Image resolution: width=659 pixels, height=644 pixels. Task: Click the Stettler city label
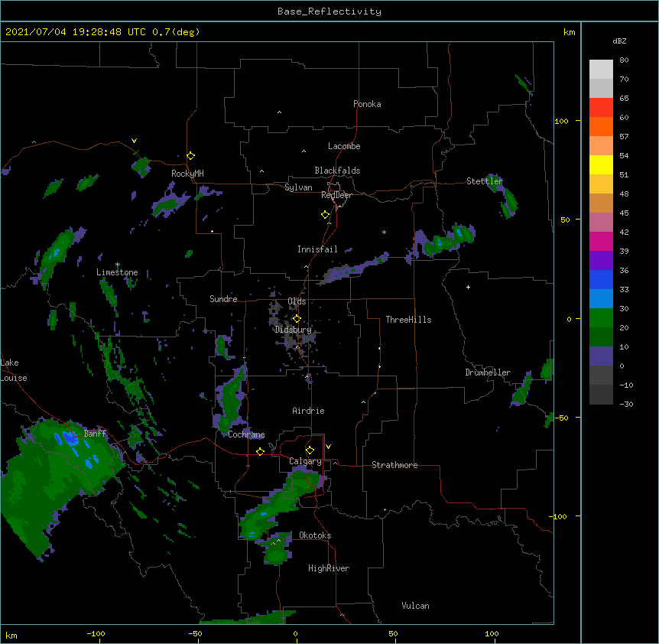pos(485,181)
